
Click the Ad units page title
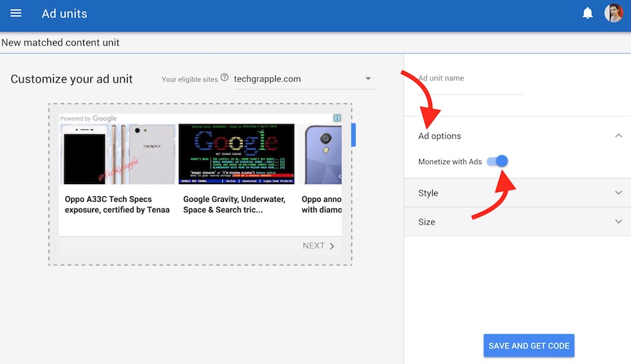(x=64, y=13)
